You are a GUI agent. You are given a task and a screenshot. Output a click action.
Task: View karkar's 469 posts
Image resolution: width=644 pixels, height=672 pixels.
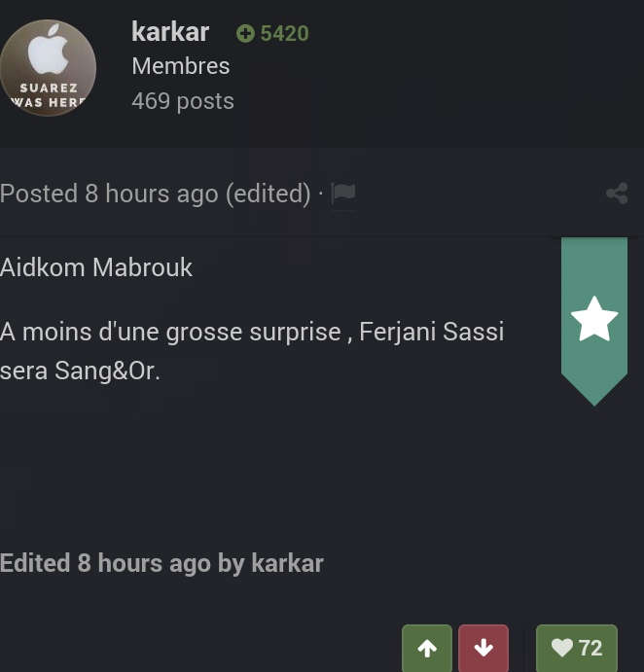click(183, 100)
